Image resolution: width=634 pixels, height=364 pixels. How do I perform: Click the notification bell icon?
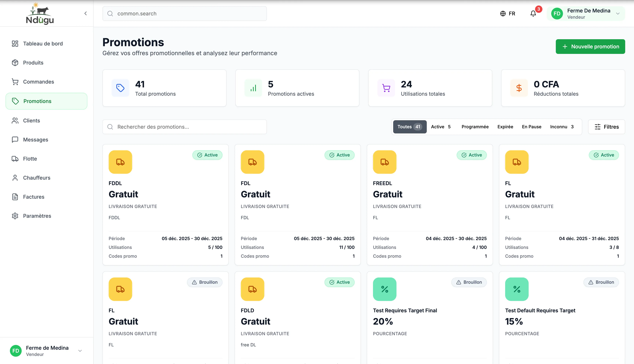tap(533, 14)
